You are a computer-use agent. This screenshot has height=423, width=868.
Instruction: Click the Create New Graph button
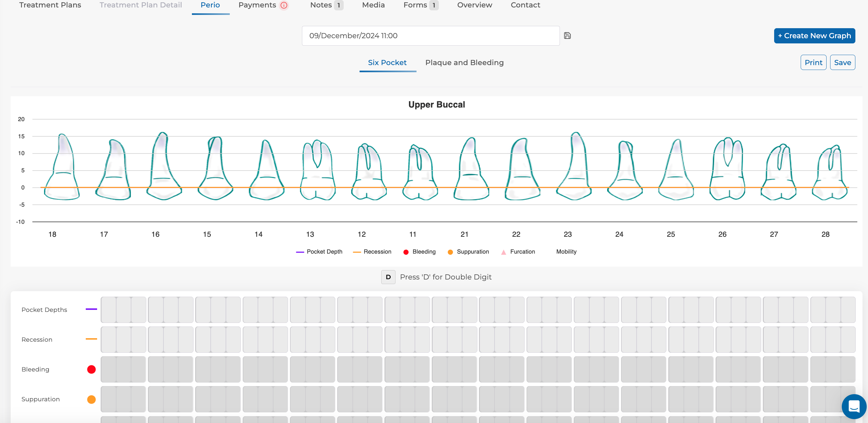coord(814,36)
